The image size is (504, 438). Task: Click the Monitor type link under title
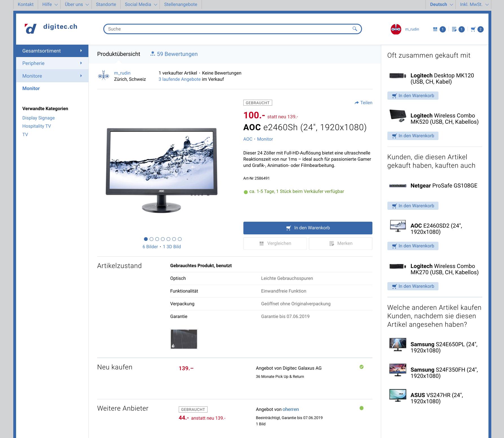265,139
